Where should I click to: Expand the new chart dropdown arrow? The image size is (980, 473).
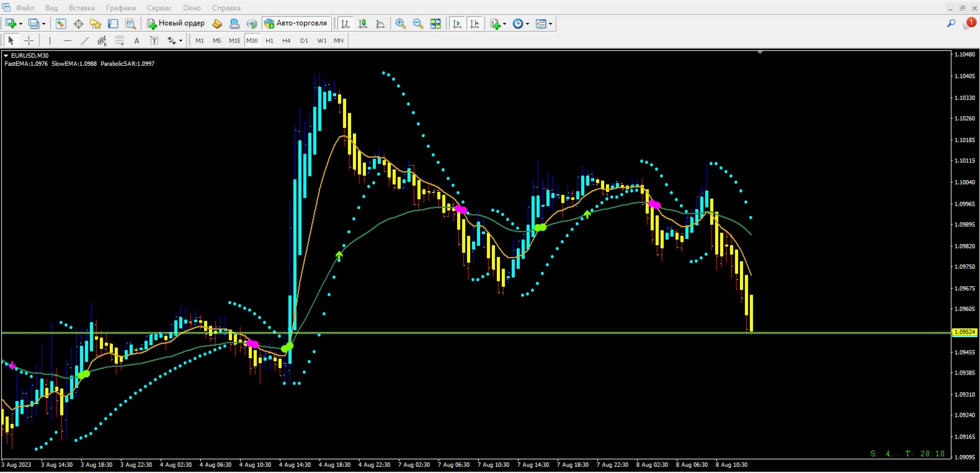pos(20,24)
